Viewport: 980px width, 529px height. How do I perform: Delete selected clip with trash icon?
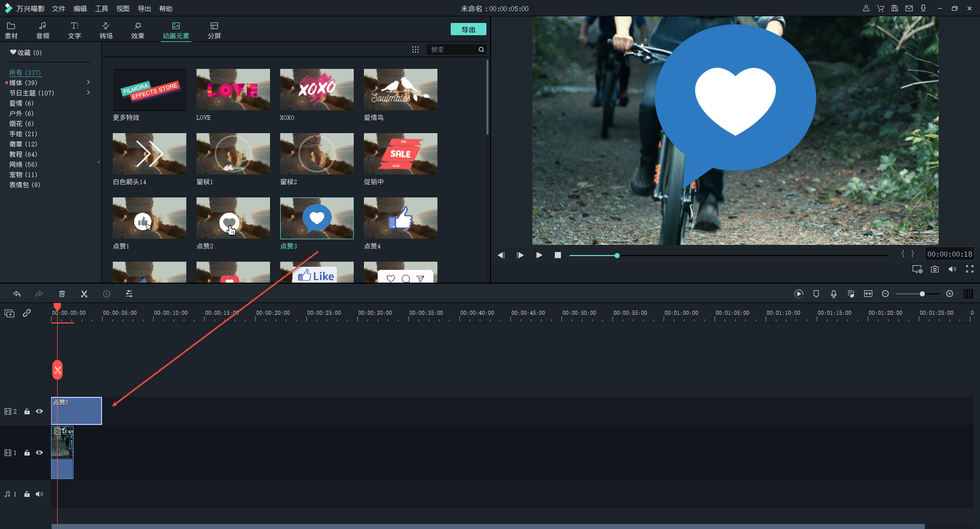click(x=62, y=294)
